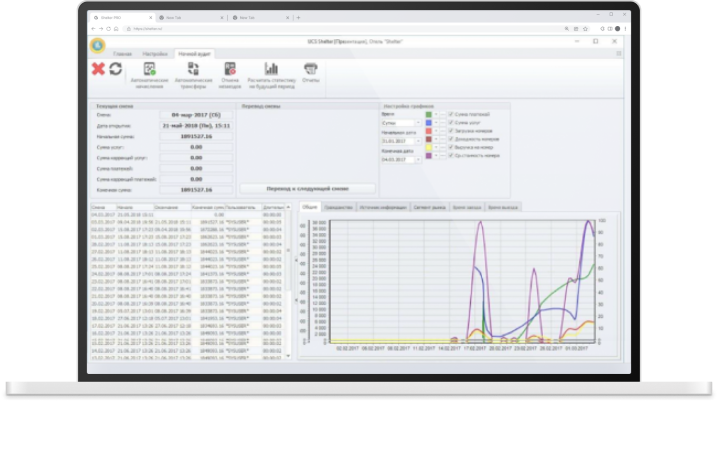The image size is (718, 450).
Task: Toggle the Доходность номеров checkbox
Action: pos(451,139)
